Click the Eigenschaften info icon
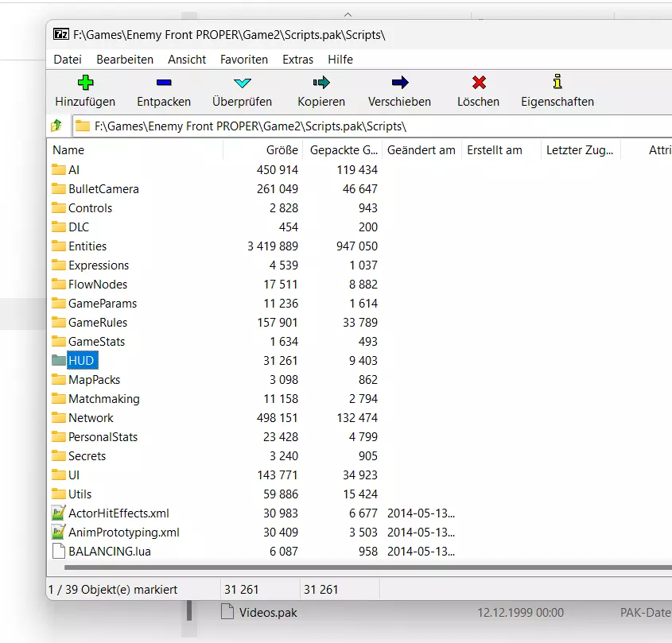 (557, 81)
